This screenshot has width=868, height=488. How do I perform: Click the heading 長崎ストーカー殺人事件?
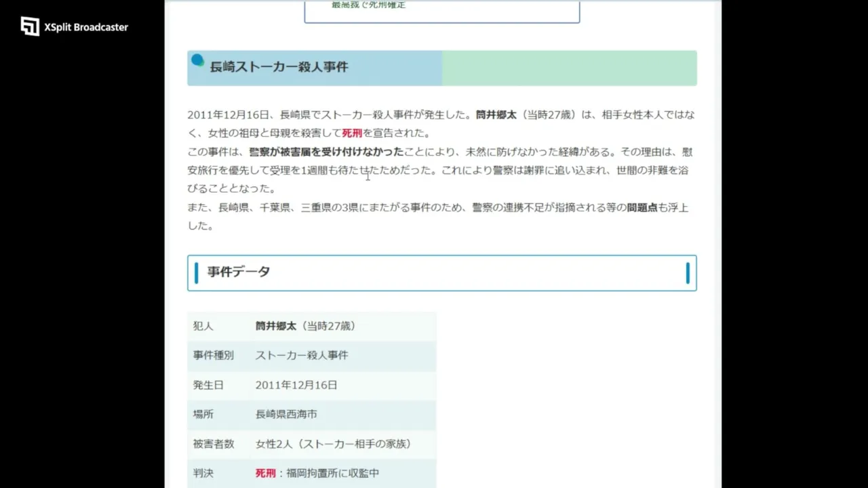click(x=279, y=67)
